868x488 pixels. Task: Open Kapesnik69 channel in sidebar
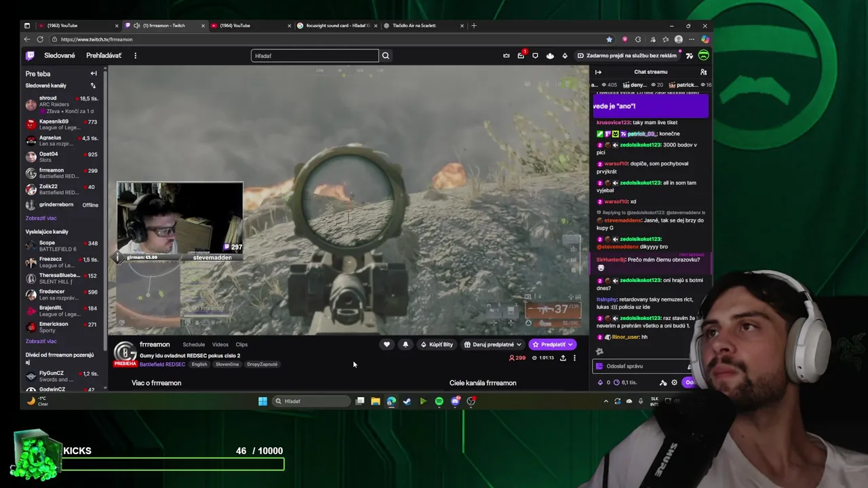coord(62,124)
